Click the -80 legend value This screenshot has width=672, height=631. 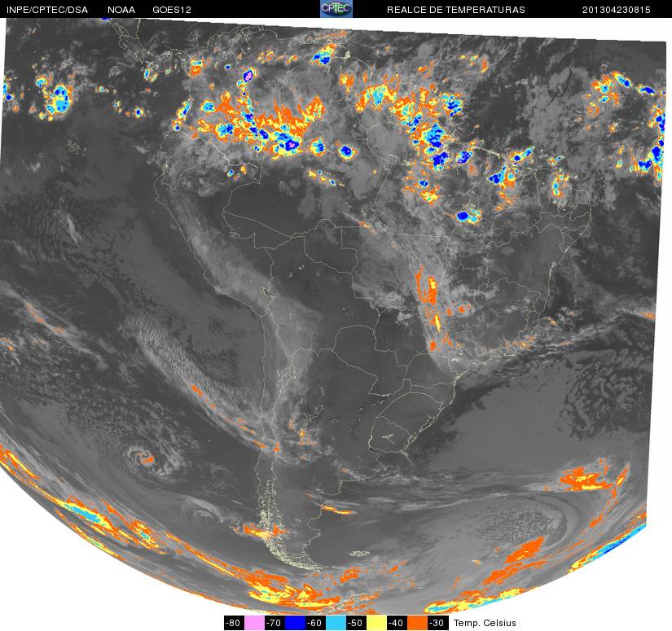tap(234, 623)
